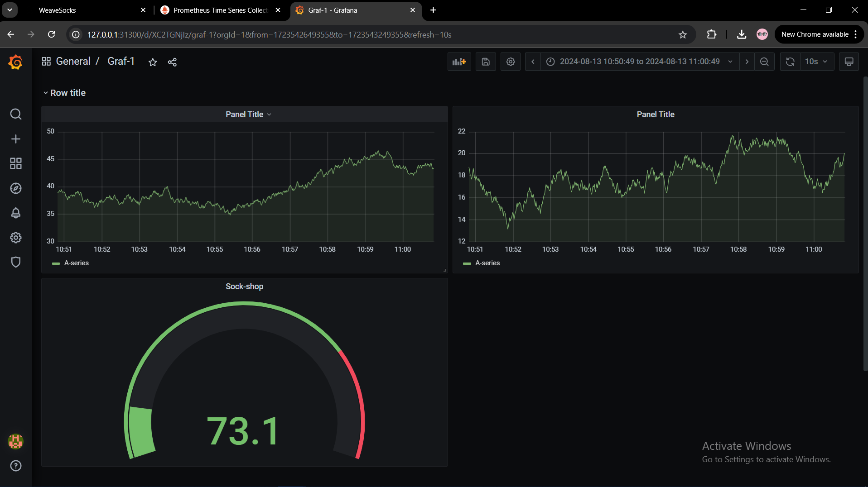The image size is (868, 487).
Task: Shift time range forward
Action: (x=747, y=62)
